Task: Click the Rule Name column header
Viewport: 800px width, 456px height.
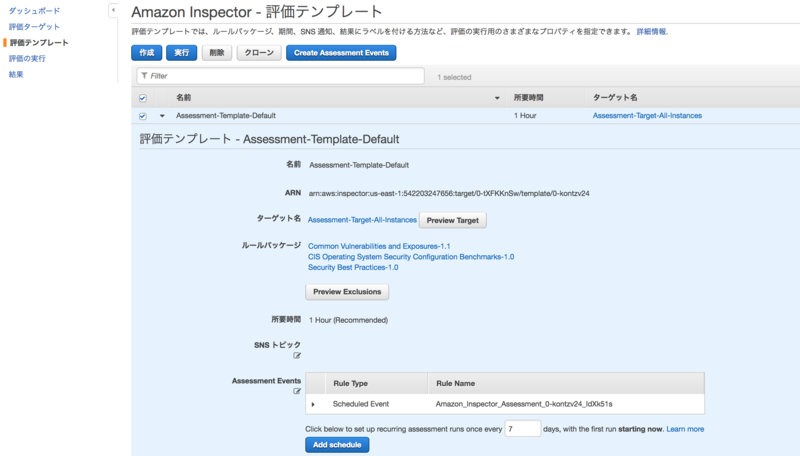Action: 456,384
